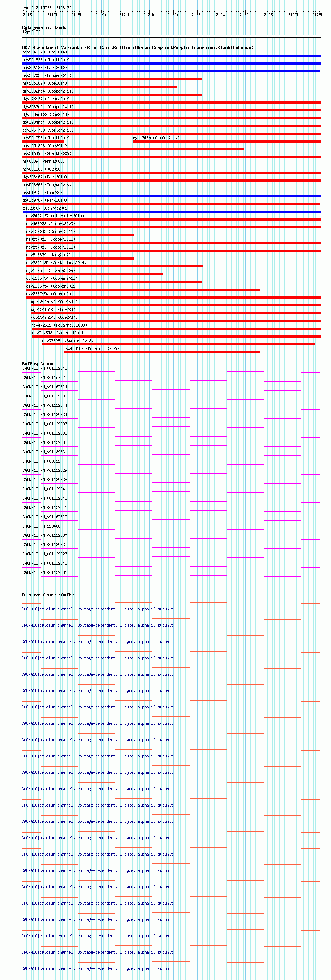
Task: Select the DGV Structural Variants track title
Action: click(138, 48)
